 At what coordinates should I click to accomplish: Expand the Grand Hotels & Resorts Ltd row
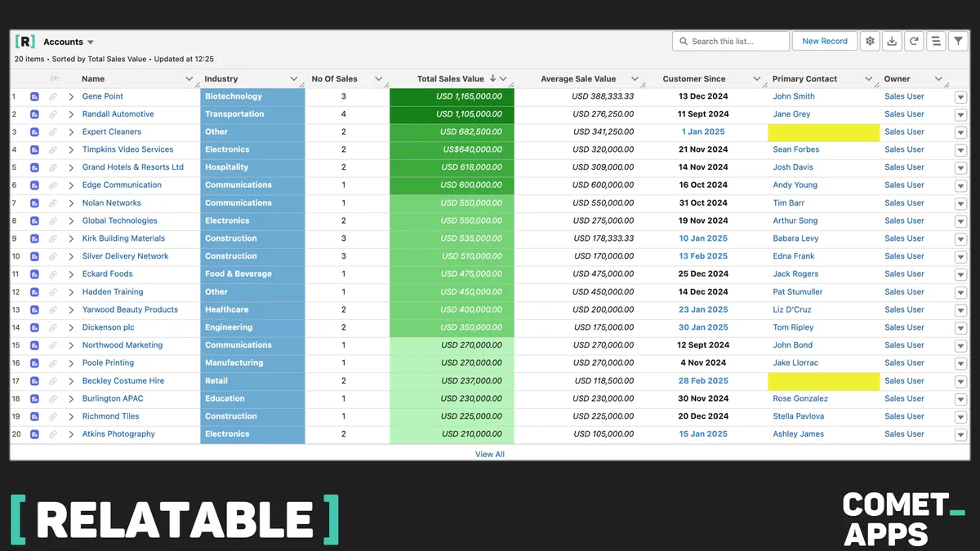tap(71, 167)
